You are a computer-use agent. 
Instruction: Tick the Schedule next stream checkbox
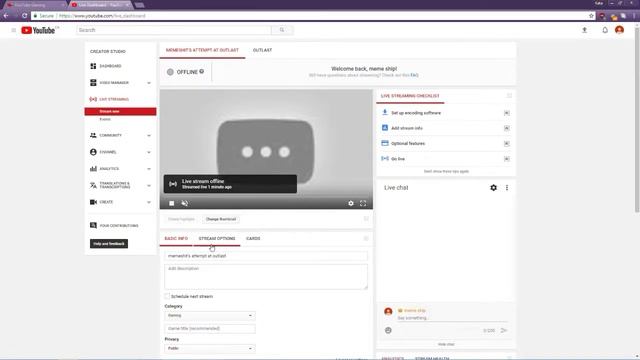point(167,296)
